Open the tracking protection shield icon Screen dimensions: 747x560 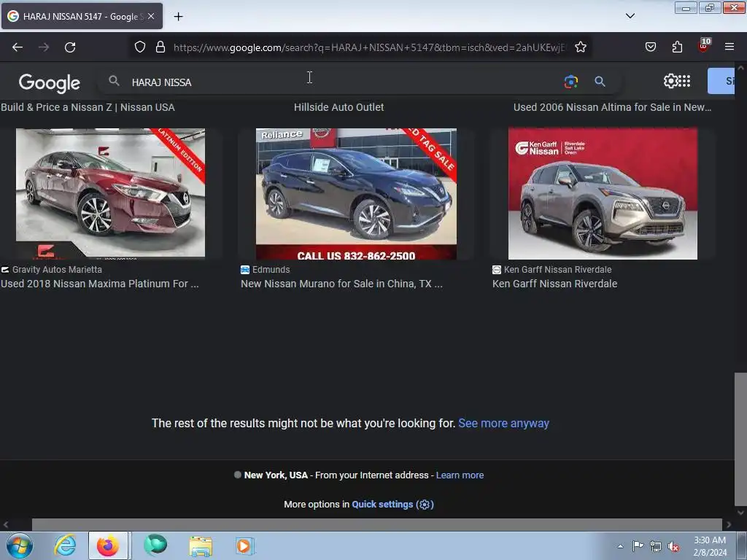(139, 47)
